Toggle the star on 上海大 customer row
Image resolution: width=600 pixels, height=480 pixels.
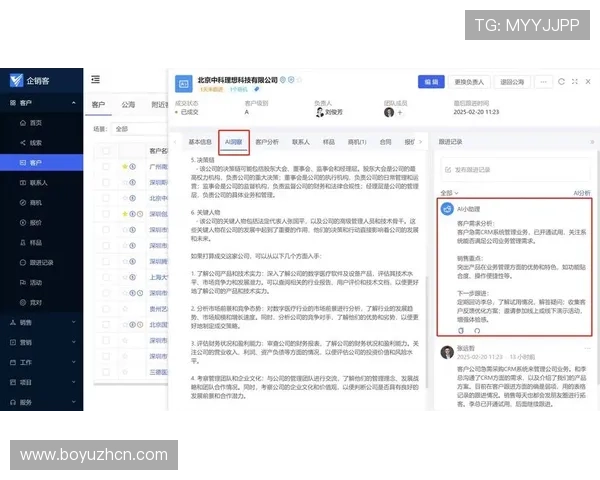(x=125, y=277)
